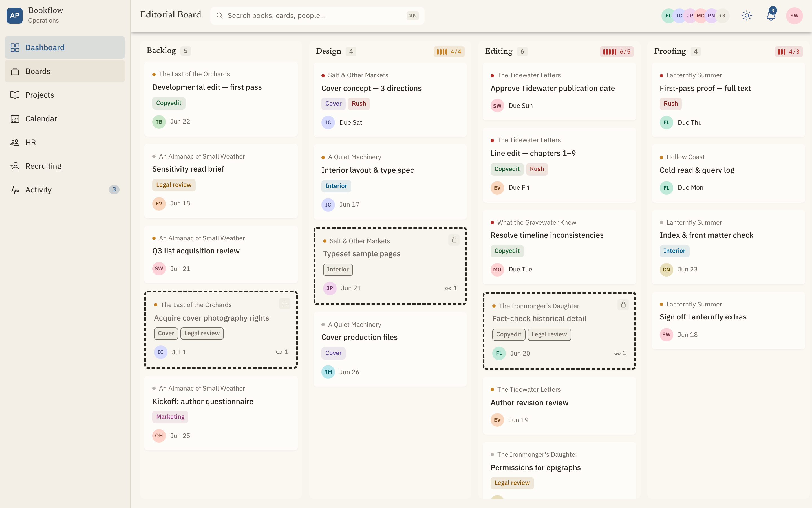Click link count on Fact-check historical detail
This screenshot has height=508, width=812.
point(620,353)
